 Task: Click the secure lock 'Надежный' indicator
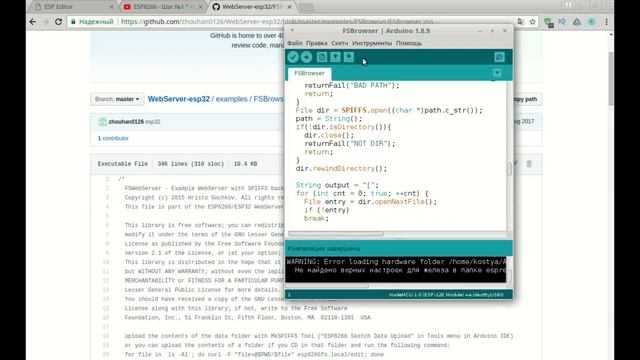(92, 22)
